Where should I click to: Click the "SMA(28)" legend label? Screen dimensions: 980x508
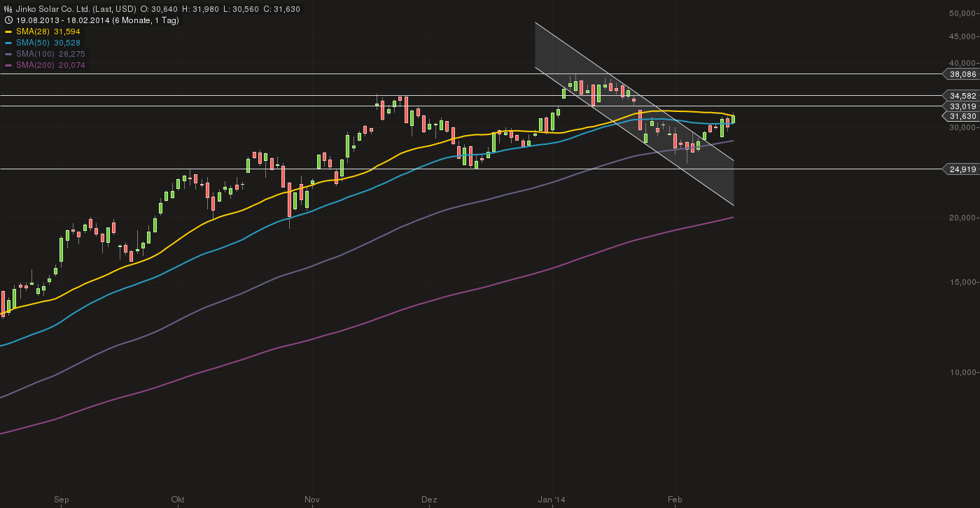(x=33, y=31)
